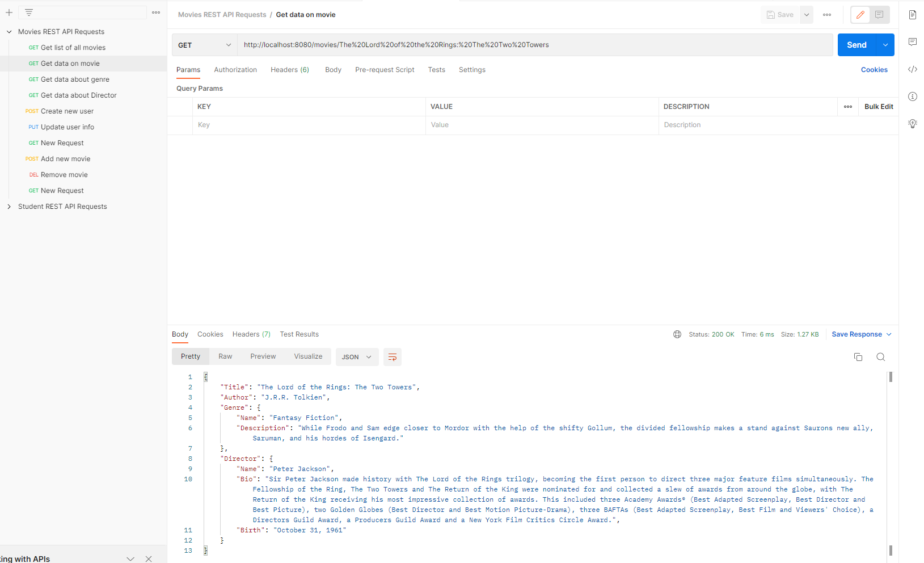Switch response view to Visualize

(x=308, y=356)
